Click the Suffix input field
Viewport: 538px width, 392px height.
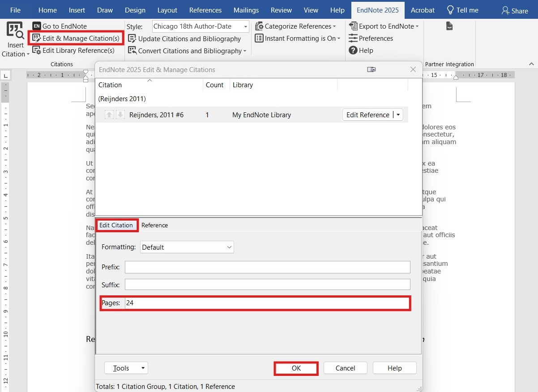[268, 285]
